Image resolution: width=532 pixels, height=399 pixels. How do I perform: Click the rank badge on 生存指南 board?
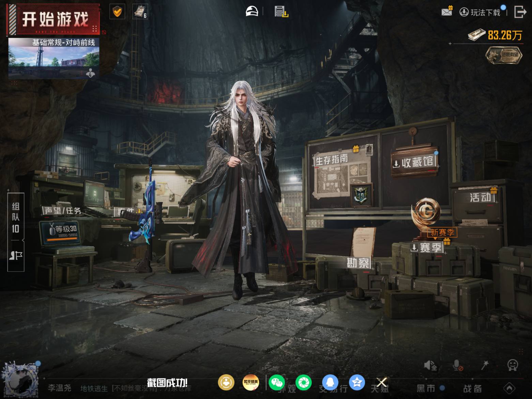(x=361, y=195)
